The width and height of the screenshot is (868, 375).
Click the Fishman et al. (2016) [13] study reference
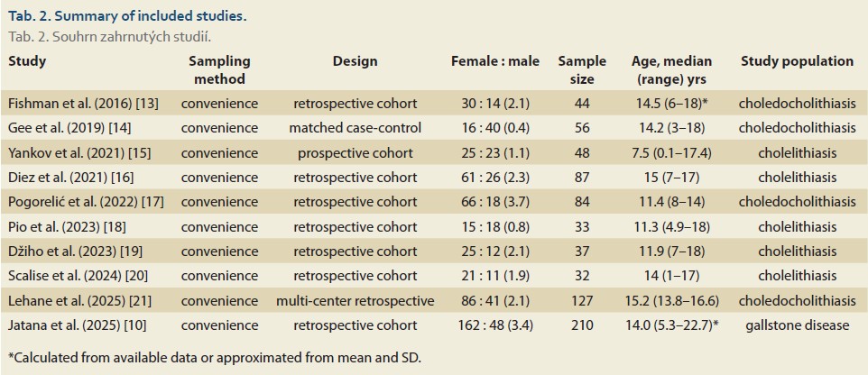(83, 104)
